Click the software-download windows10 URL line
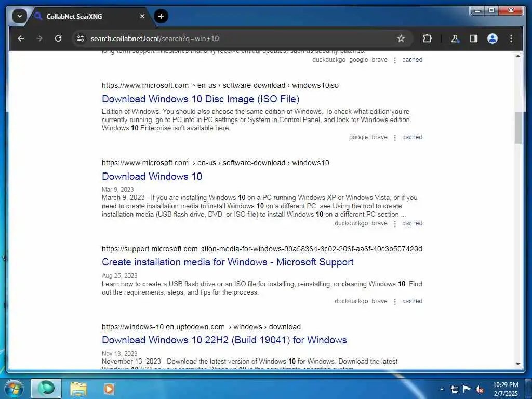This screenshot has width=532, height=399. [x=216, y=163]
